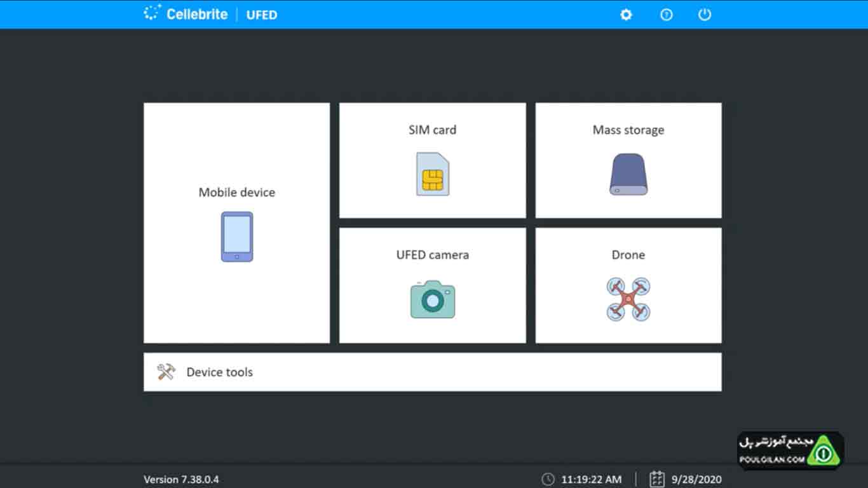Select the Drone label

point(628,255)
